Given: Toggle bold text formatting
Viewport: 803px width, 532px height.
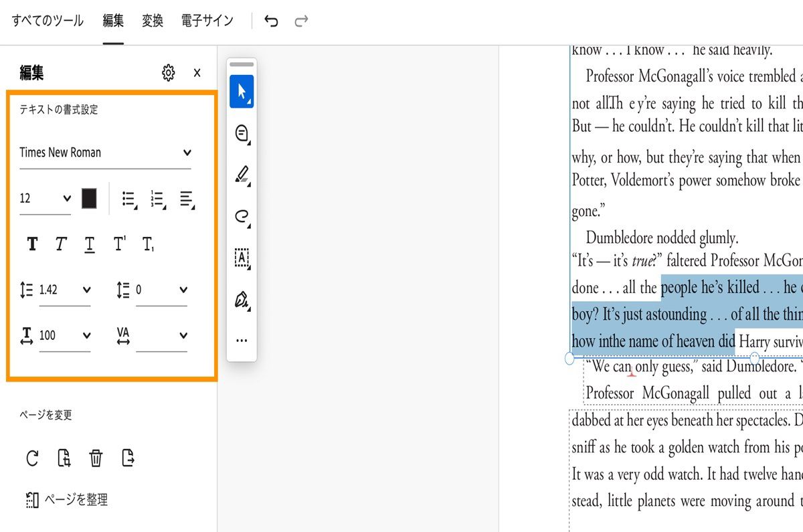Looking at the screenshot, I should [x=32, y=244].
